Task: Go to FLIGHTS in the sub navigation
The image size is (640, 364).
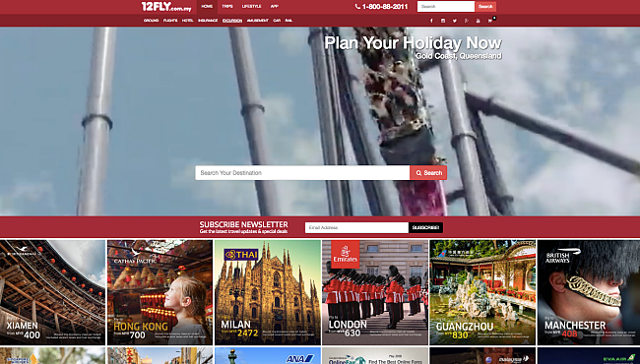Action: point(170,21)
